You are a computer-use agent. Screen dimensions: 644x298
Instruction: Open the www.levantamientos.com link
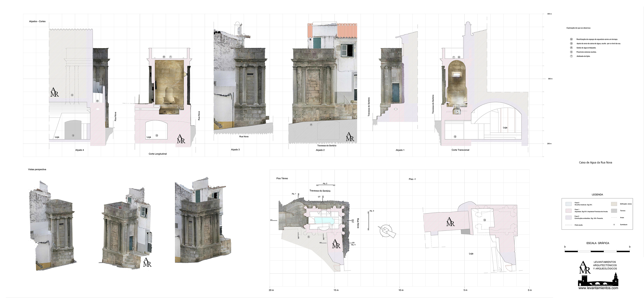[x=598, y=288]
